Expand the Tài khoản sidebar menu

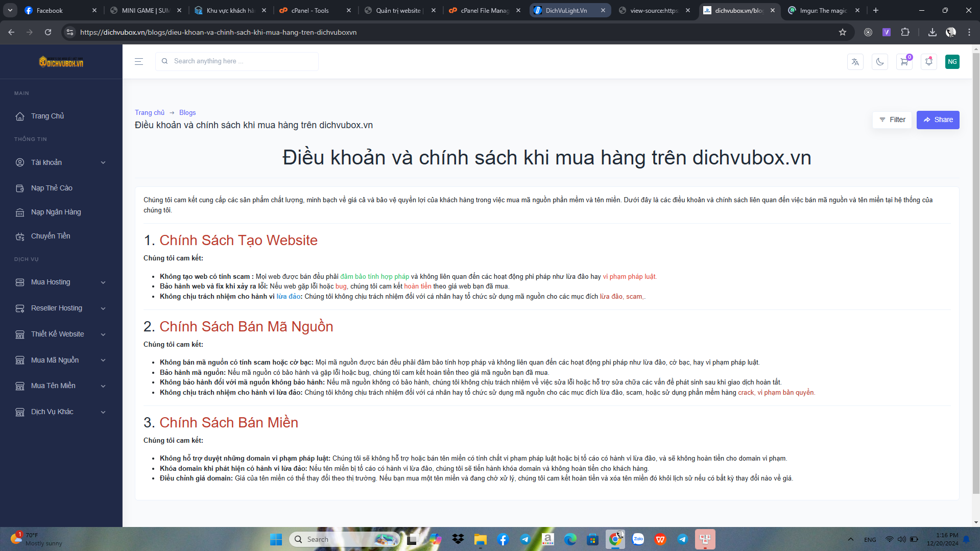pos(61,162)
